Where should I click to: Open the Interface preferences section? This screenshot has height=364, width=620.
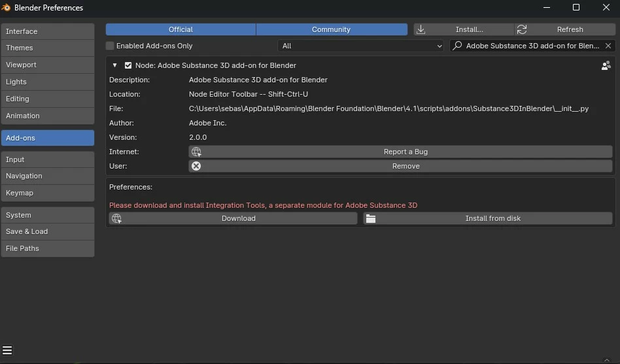(x=48, y=31)
